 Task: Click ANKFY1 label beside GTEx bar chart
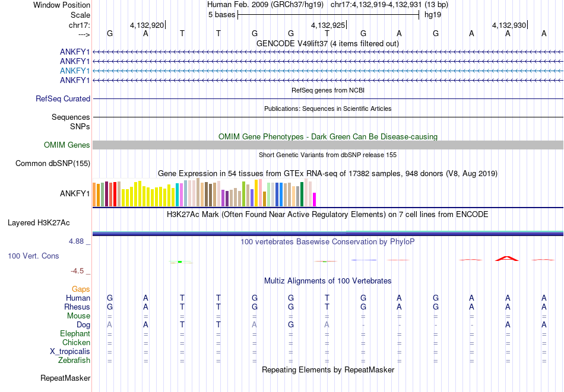coord(75,193)
